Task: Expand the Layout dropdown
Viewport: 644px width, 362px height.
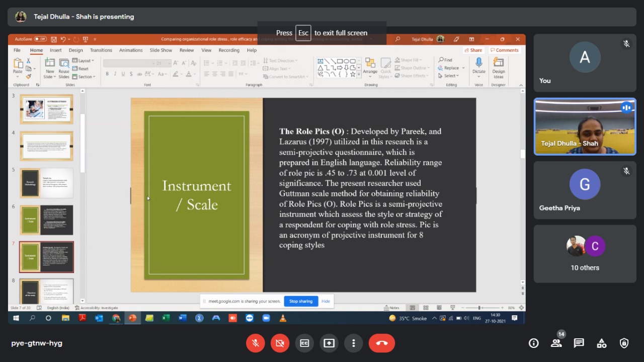Action: point(83,60)
